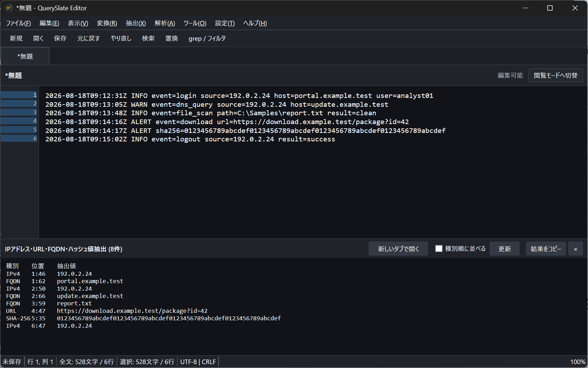Click the event=login log line

pos(239,96)
